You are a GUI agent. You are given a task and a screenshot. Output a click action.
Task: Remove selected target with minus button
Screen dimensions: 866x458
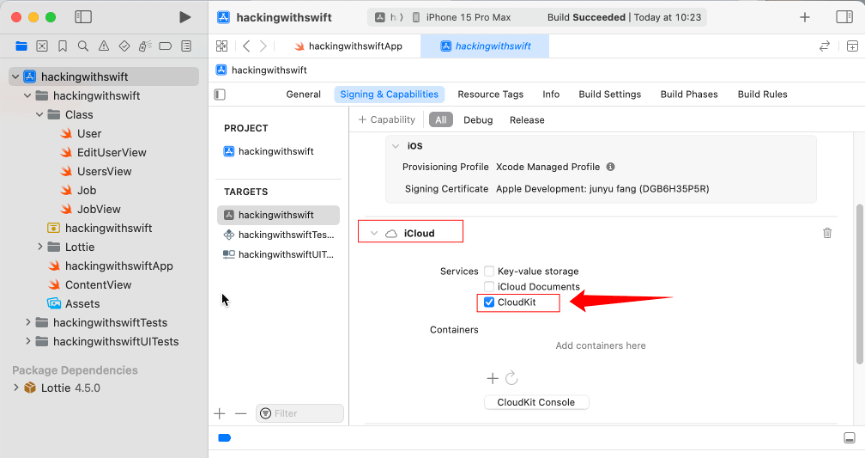pos(241,413)
